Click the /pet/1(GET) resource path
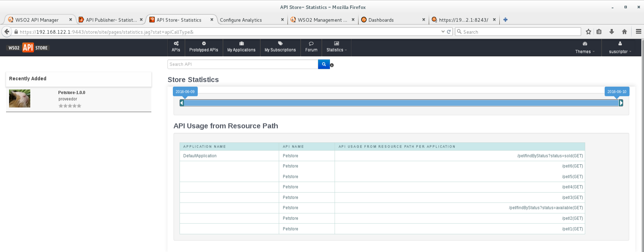 (572, 229)
